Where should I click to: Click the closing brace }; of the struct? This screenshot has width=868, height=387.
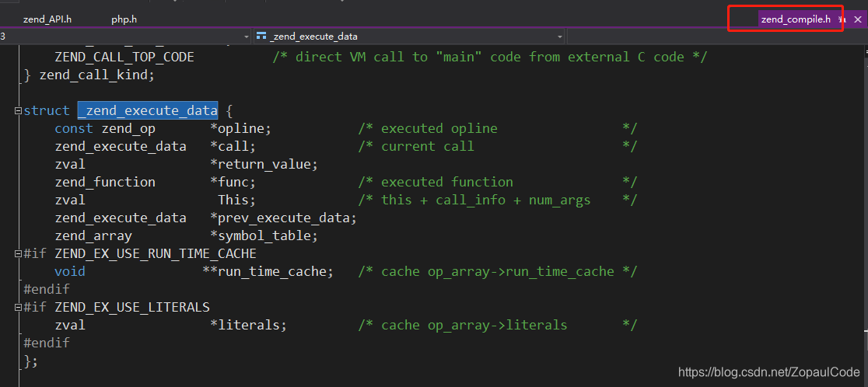click(31, 361)
